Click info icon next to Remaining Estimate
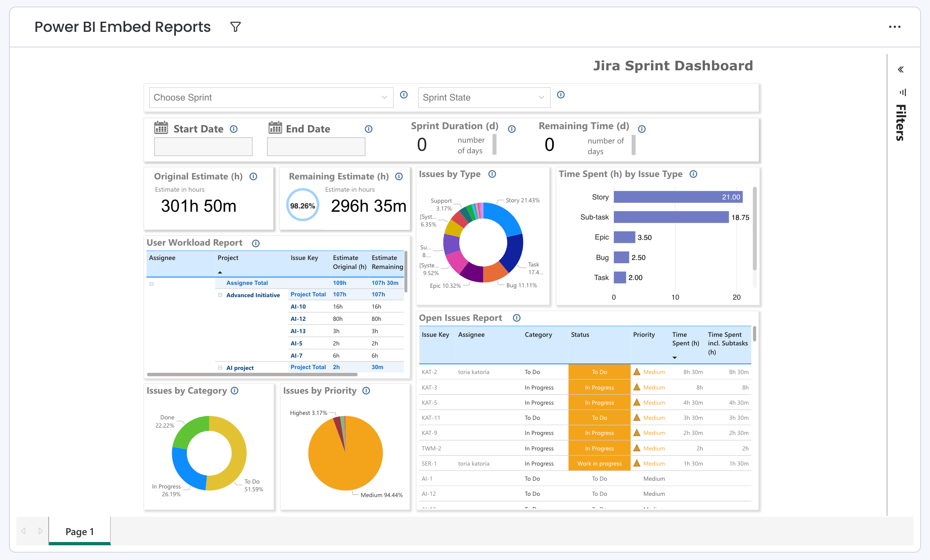Screen dimensions: 930x560 pyautogui.click(x=399, y=177)
